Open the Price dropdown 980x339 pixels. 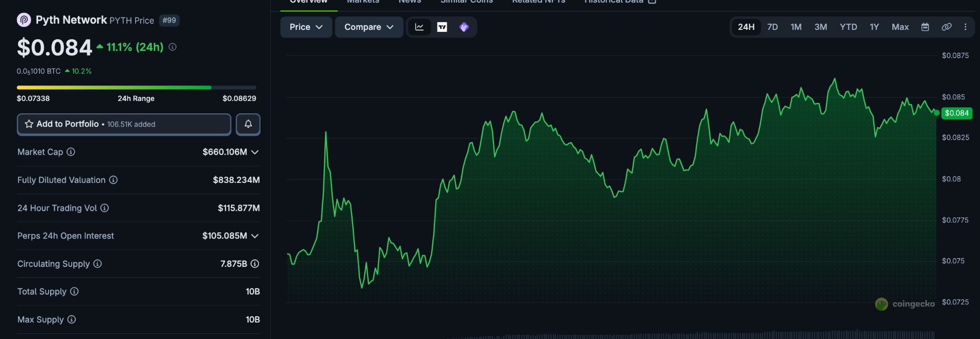(x=306, y=27)
